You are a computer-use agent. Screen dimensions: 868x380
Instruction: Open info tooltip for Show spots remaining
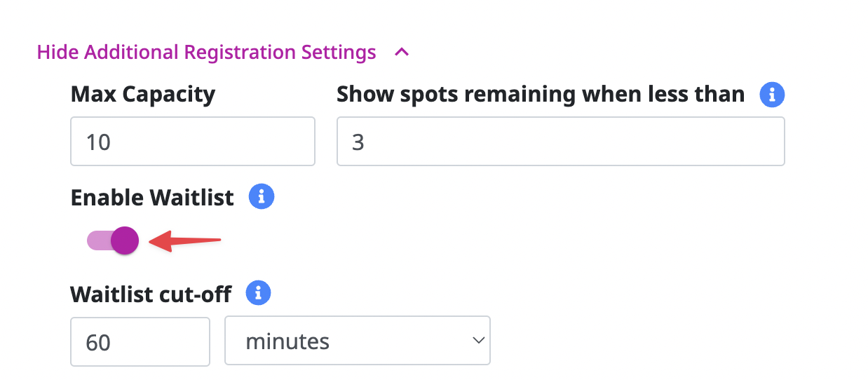pyautogui.click(x=772, y=94)
